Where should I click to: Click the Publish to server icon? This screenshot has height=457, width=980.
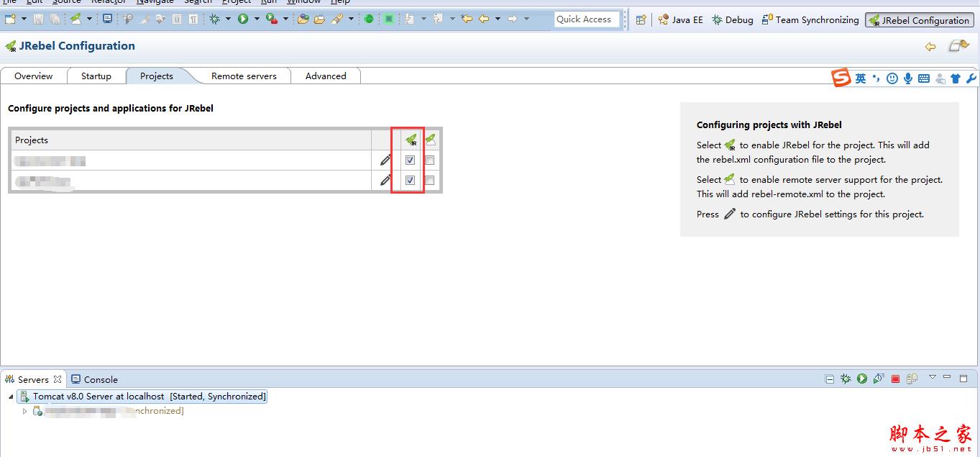[912, 379]
